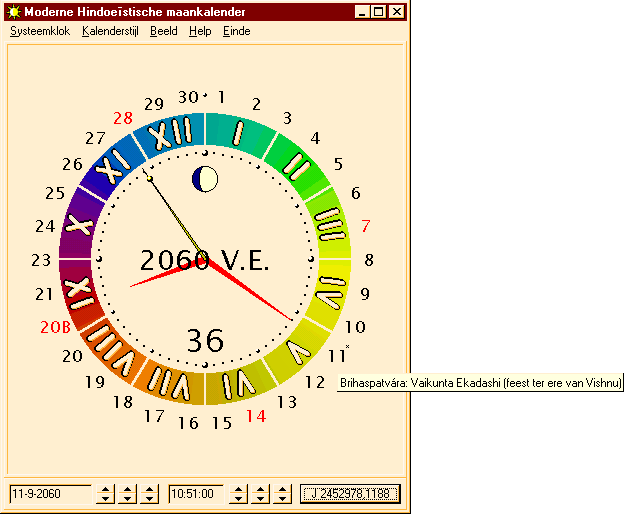
Task: Click the moon phase icon on the dial
Action: 204,180
